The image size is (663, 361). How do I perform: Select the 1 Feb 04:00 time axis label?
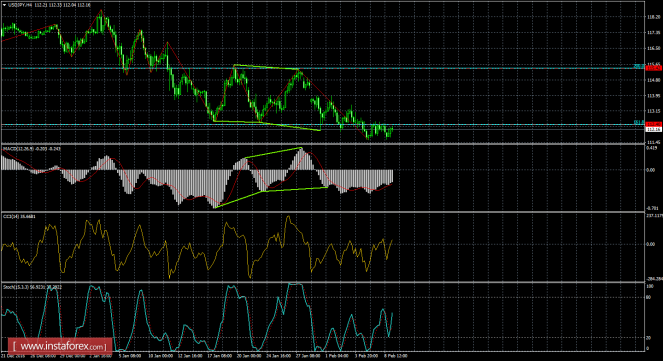click(x=336, y=356)
